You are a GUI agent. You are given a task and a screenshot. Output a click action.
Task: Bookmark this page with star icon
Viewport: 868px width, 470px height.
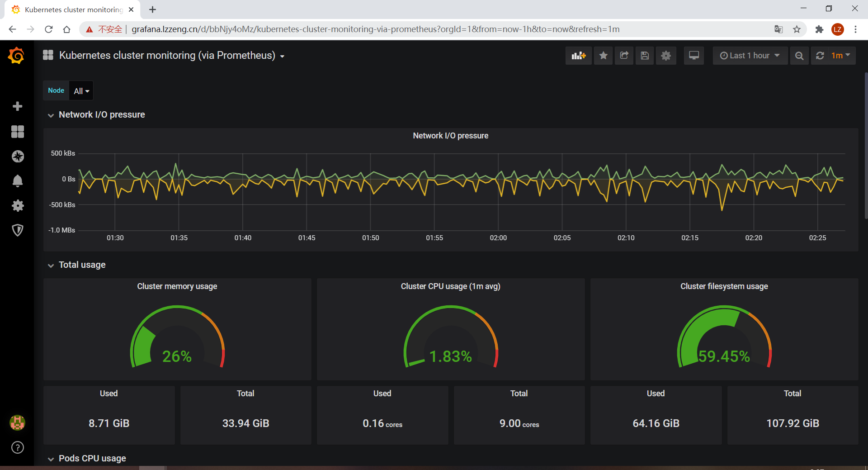click(x=797, y=29)
